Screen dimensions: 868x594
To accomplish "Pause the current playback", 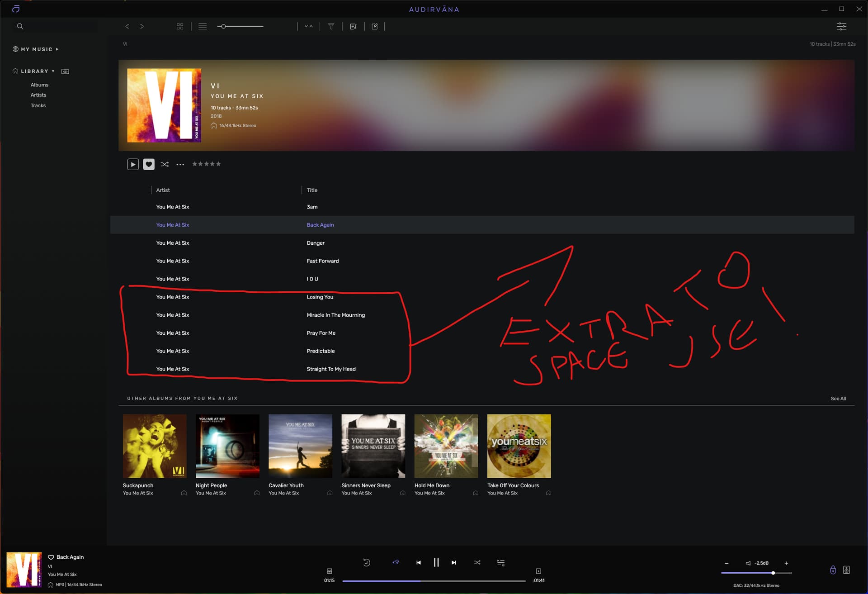I will point(436,562).
